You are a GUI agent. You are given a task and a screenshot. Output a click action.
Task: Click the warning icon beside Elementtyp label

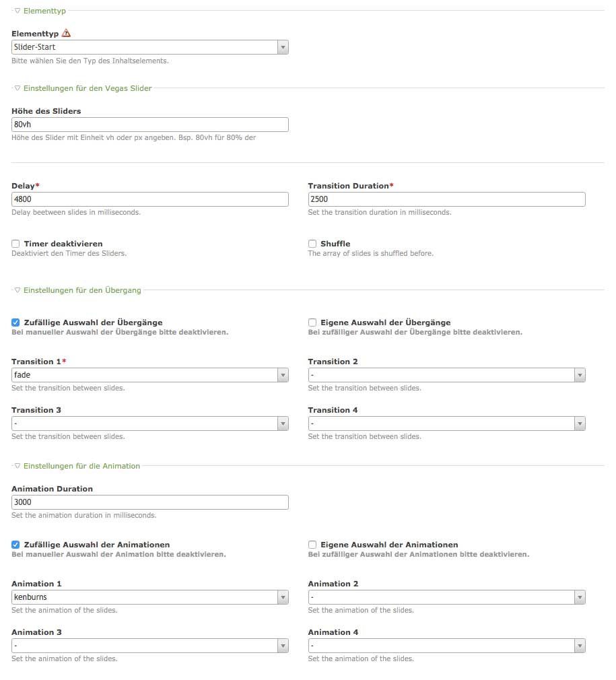point(66,33)
